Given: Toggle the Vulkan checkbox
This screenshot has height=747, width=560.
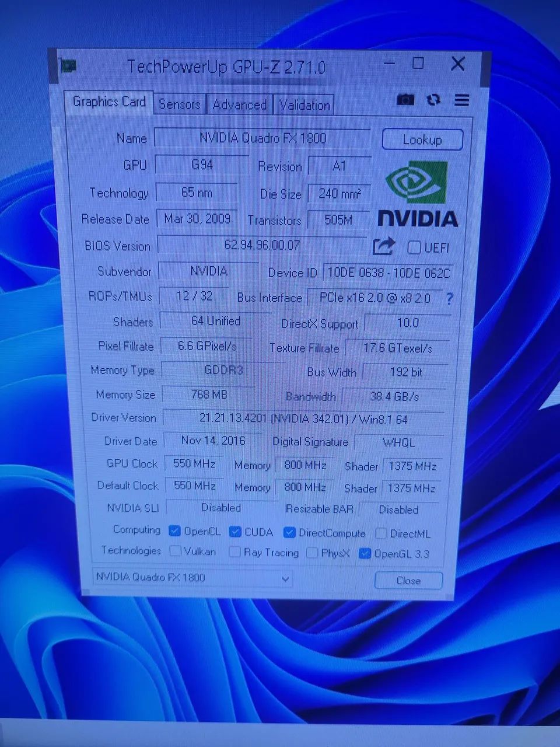Looking at the screenshot, I should 175,550.
